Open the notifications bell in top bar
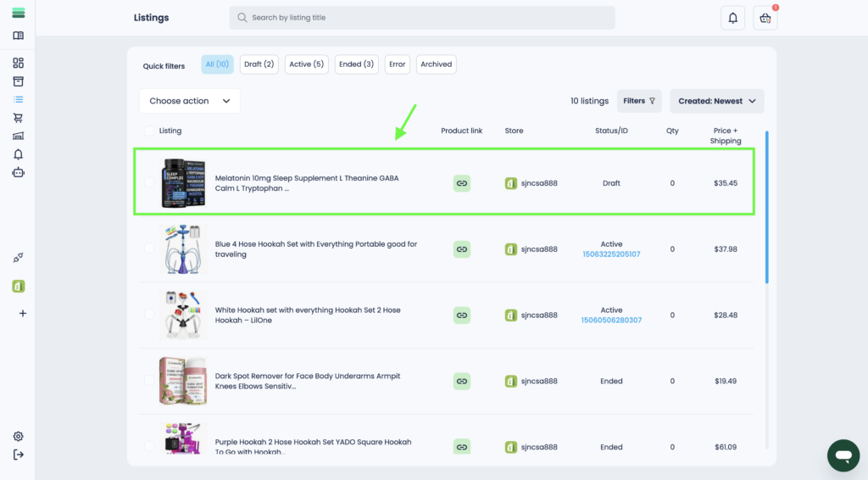 pyautogui.click(x=732, y=18)
